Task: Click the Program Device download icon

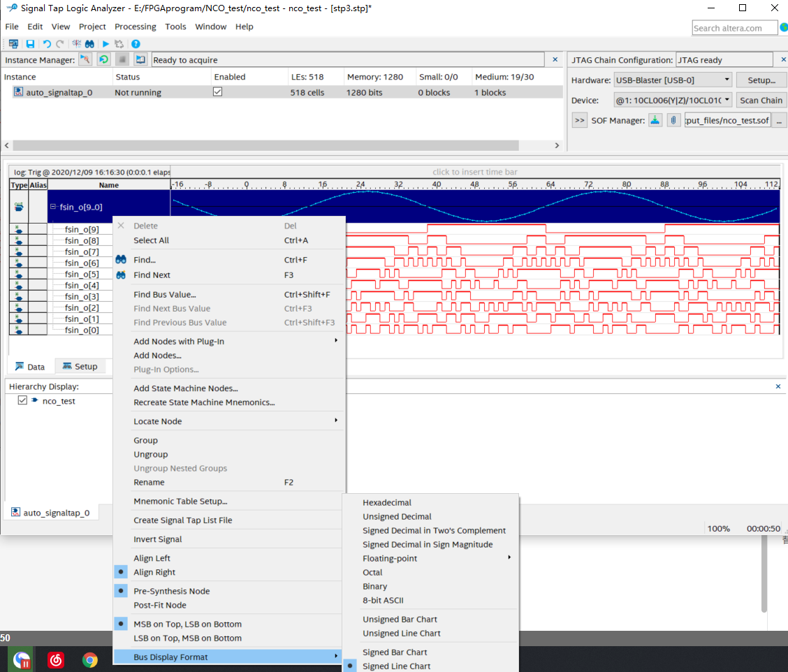Action: pos(655,120)
